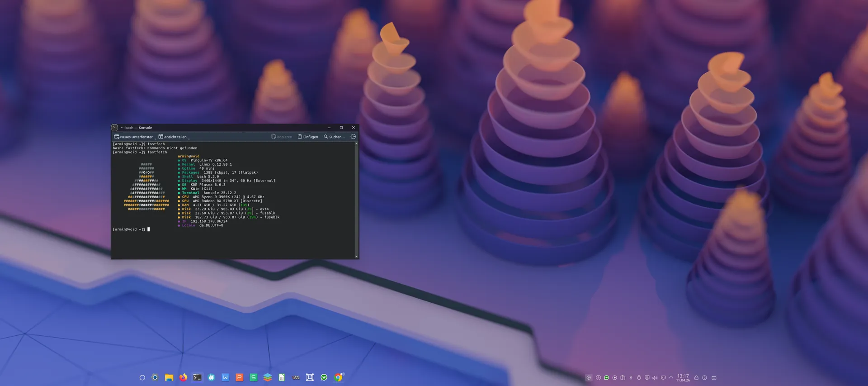Image resolution: width=868 pixels, height=386 pixels.
Task: Launch Firefox from the panel
Action: pos(183,377)
